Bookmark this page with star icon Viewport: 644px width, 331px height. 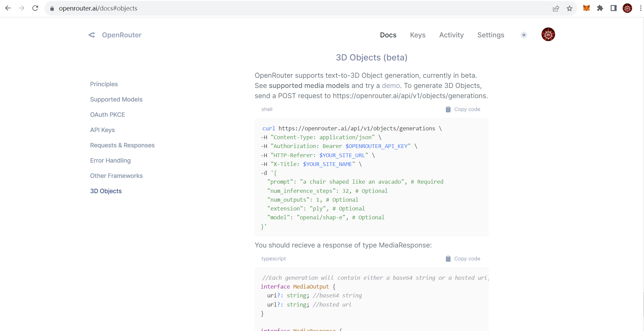(569, 8)
